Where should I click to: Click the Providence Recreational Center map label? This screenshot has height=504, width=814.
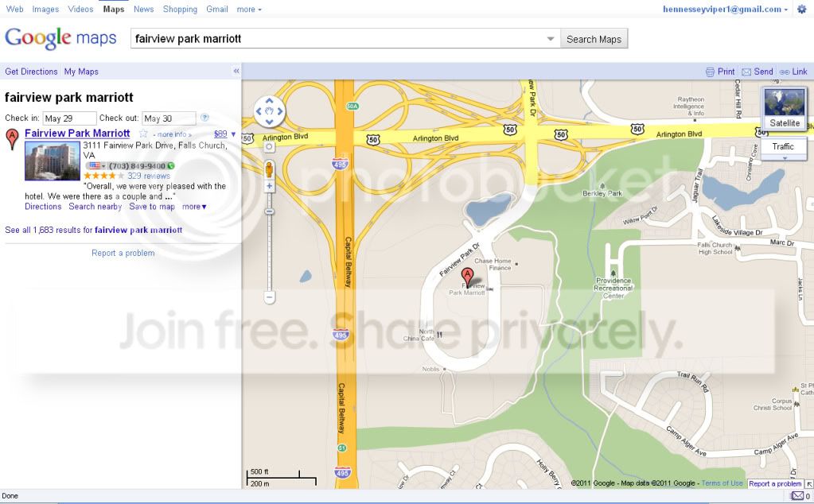613,288
